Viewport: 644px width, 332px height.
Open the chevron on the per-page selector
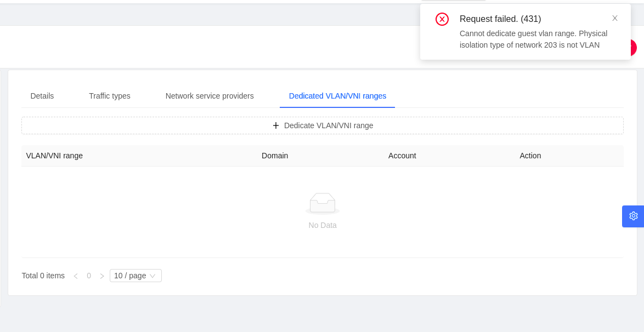point(153,276)
